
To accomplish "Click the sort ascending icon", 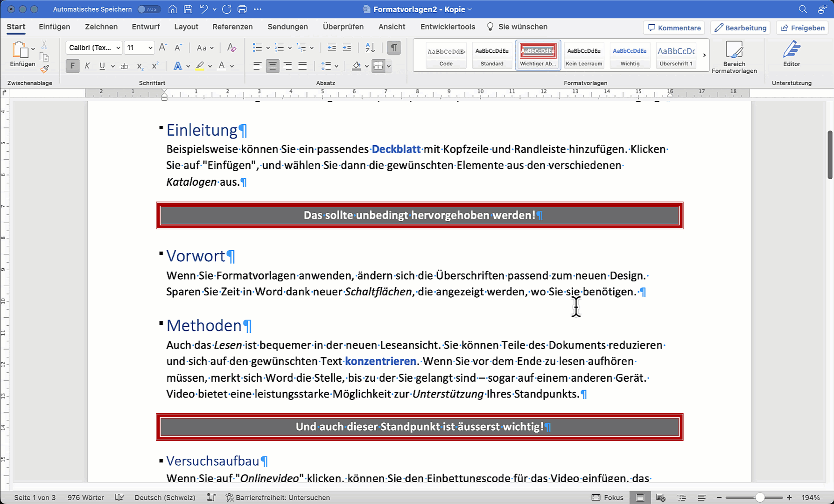I will [x=370, y=48].
